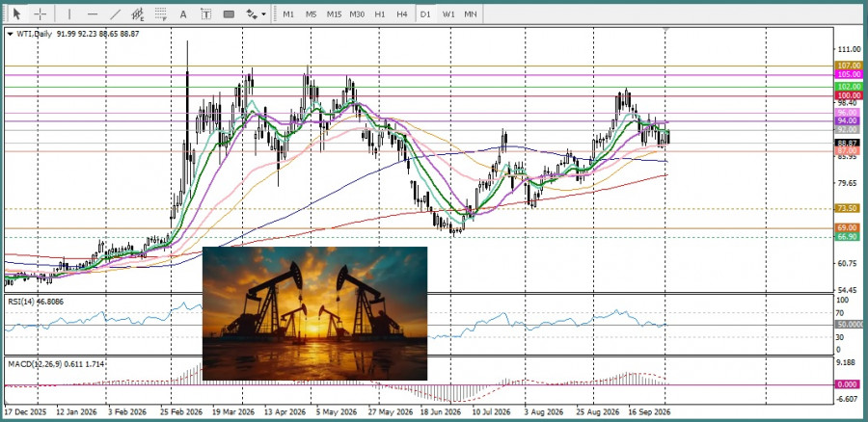Select the Text (A) tool
The height and width of the screenshot is (422, 868).
point(183,13)
